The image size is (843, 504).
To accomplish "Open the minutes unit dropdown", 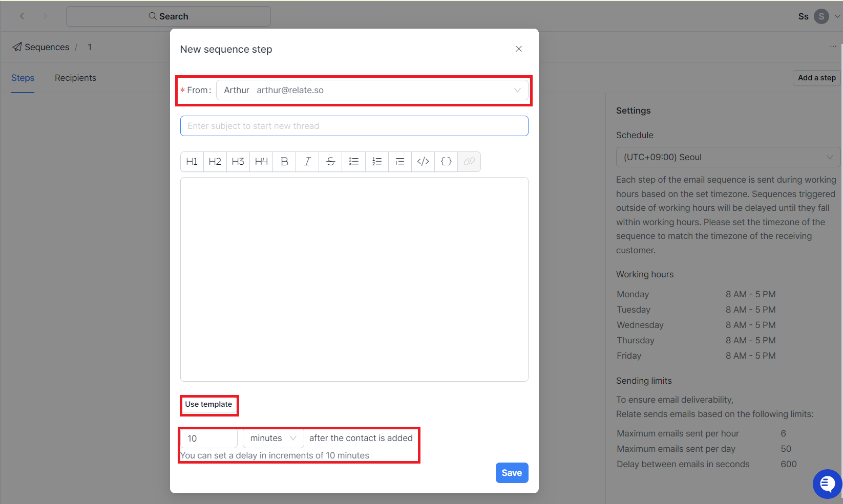I will point(273,439).
